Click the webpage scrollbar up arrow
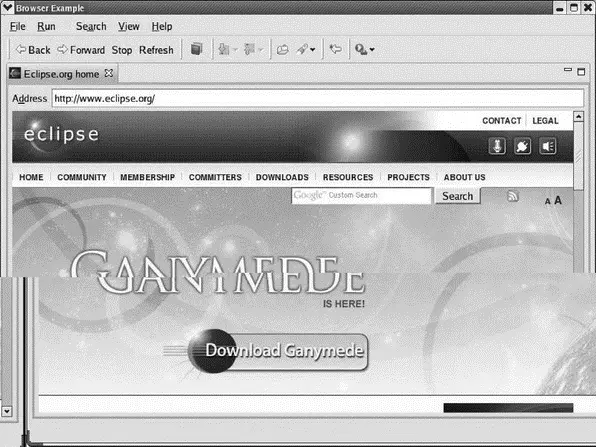The image size is (596, 447). [579, 116]
